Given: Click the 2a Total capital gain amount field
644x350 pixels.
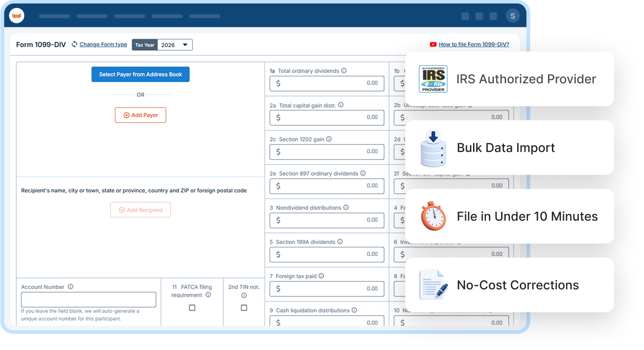Looking at the screenshot, I should tap(327, 118).
